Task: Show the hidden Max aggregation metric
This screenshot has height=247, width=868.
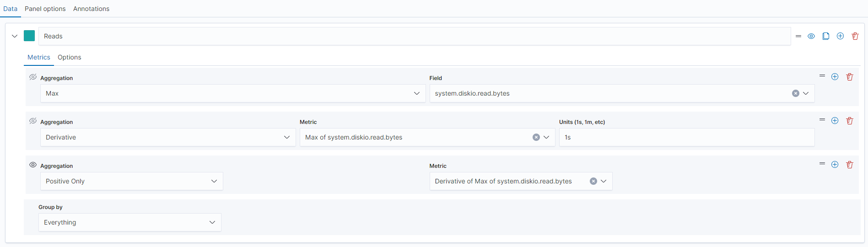Action: click(33, 77)
